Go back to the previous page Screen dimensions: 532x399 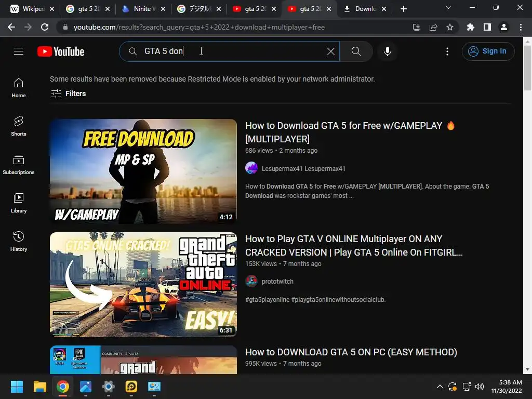click(x=11, y=27)
